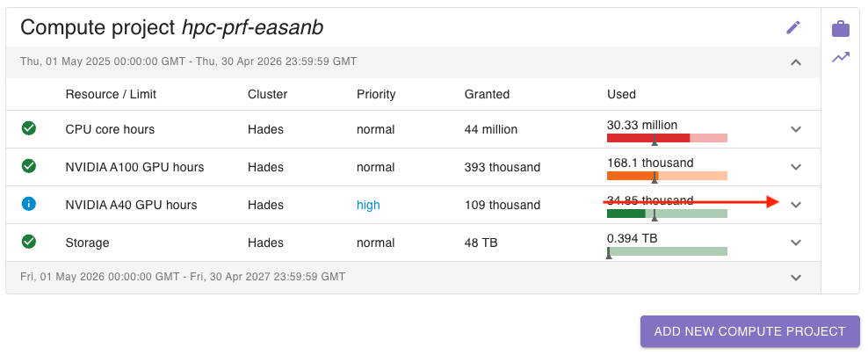The image size is (868, 355).
Task: Open the briefcase icon in sidebar
Action: pos(841,29)
